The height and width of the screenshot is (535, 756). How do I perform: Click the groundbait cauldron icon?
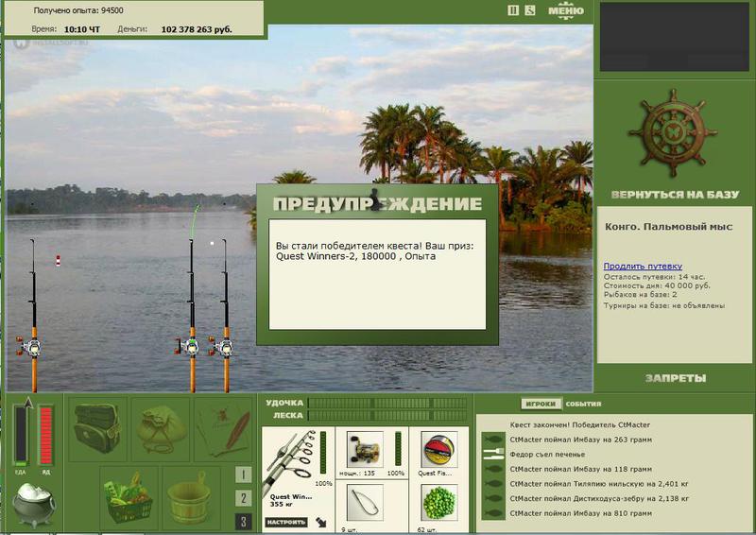[33, 505]
